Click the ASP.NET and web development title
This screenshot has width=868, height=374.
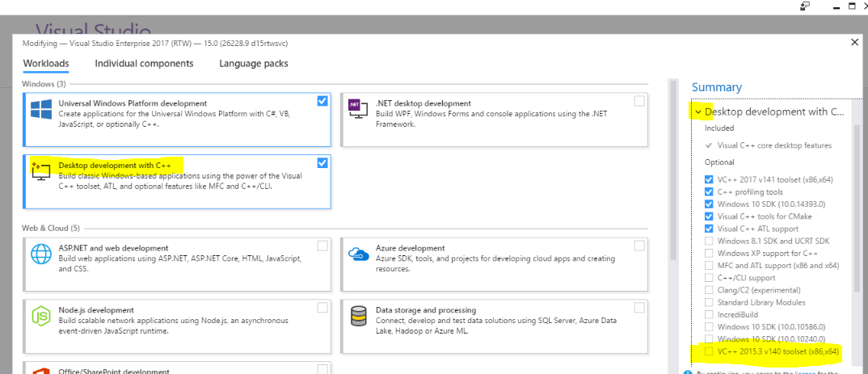[113, 249]
